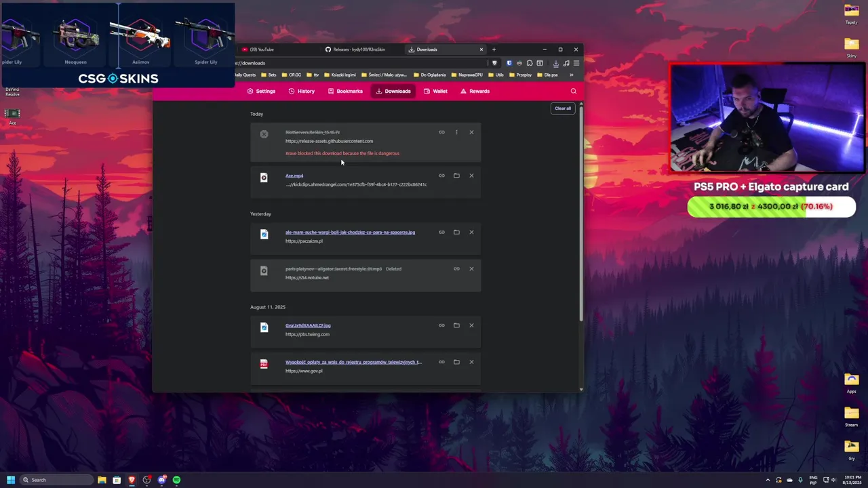Screen dimensions: 868x488
Task: Open the Bookmarks tab
Action: point(345,91)
